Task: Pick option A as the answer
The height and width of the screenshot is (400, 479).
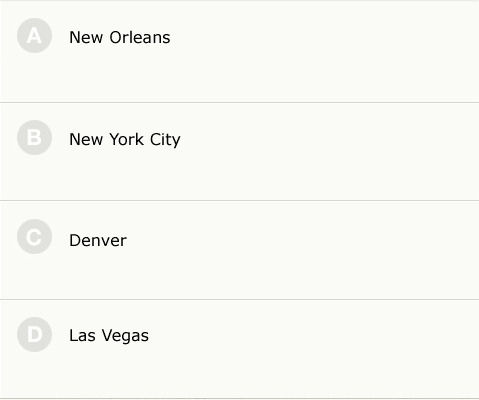Action: [x=239, y=52]
